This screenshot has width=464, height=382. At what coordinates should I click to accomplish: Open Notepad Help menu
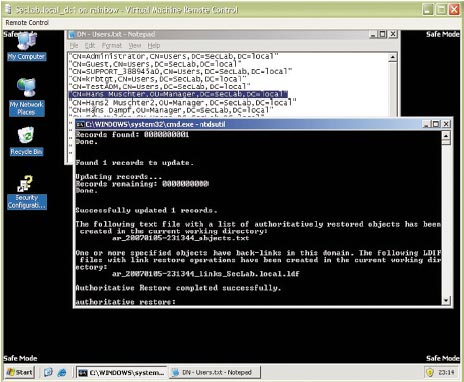point(154,45)
